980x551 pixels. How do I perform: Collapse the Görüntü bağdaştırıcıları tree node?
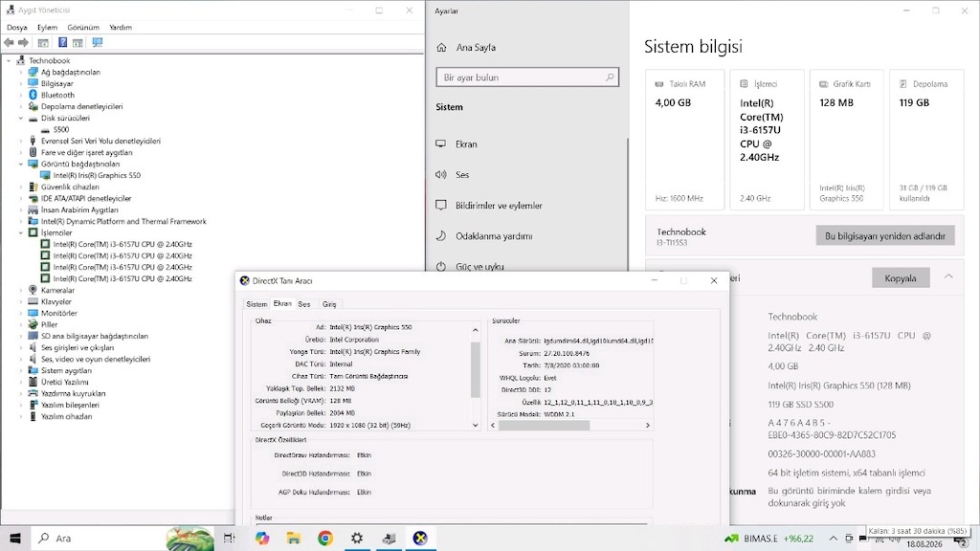click(x=21, y=164)
